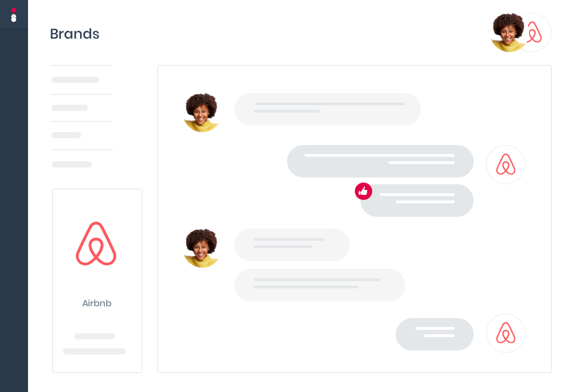This screenshot has height=392, width=574.
Task: Click the Brands page heading
Action: click(x=75, y=34)
